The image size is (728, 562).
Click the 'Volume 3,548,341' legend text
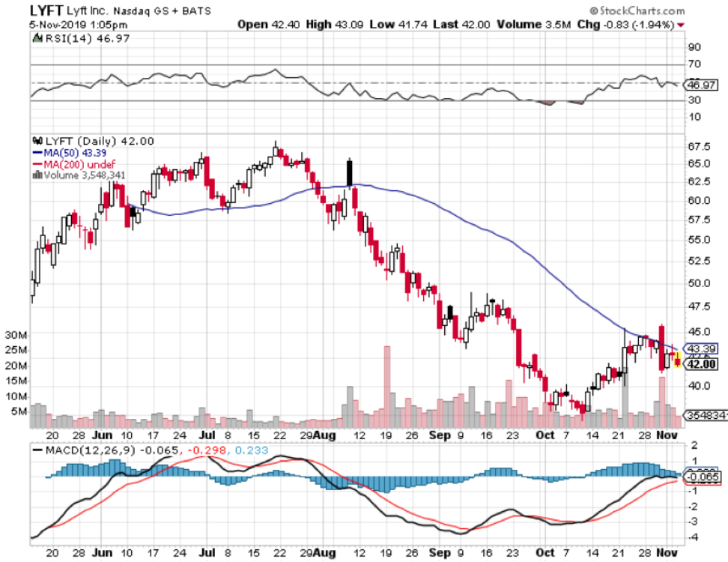tap(84, 175)
